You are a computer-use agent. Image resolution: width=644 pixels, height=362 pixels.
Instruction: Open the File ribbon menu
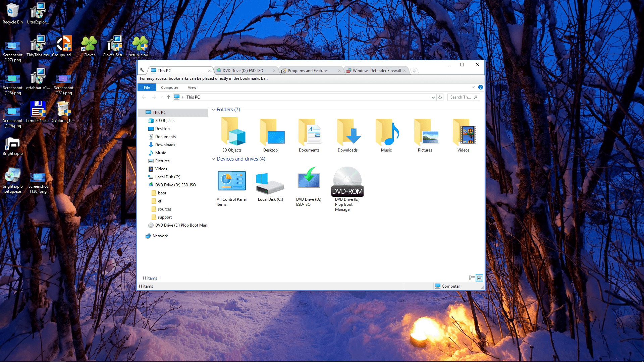pos(147,87)
